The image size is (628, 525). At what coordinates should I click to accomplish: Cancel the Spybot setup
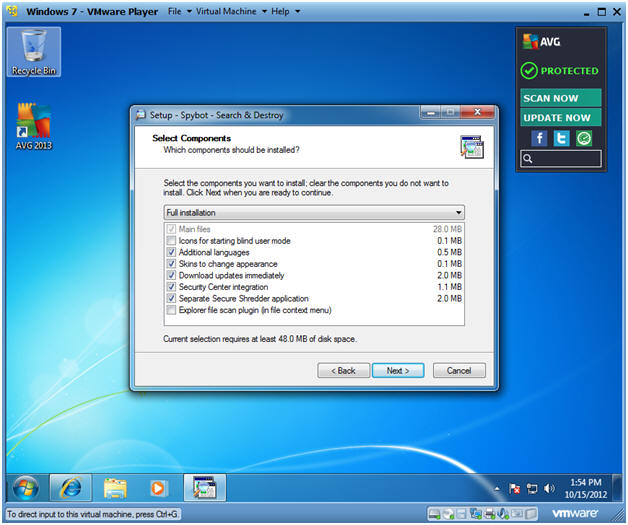[x=459, y=371]
